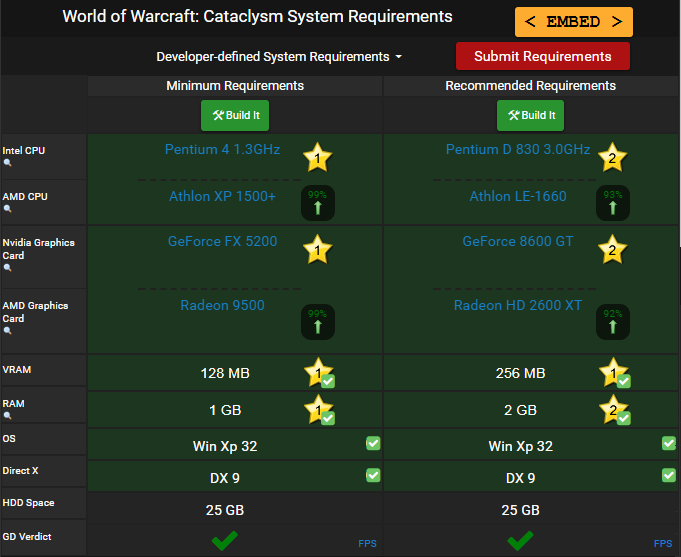Click the FPS link in Recommended column
Viewport: 681px width, 557px height.
tap(663, 544)
